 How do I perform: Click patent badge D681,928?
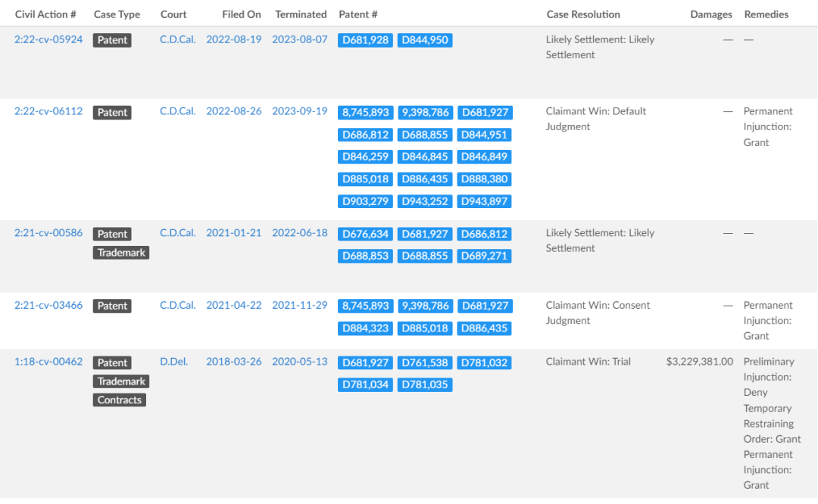365,40
